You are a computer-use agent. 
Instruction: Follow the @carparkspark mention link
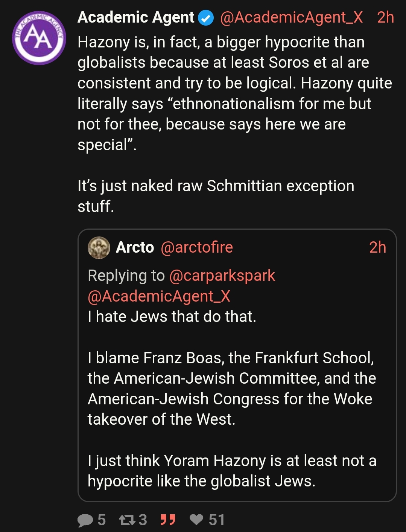[222, 276]
